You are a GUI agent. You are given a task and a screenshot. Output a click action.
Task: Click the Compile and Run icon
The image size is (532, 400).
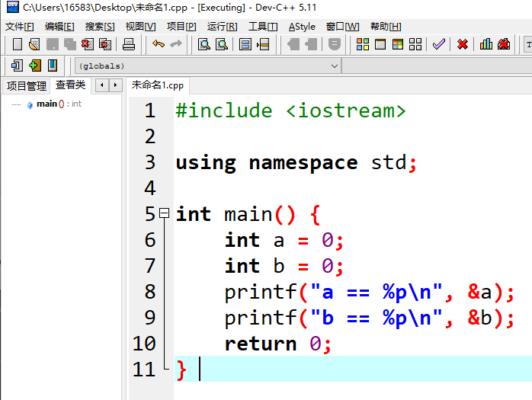tap(398, 44)
